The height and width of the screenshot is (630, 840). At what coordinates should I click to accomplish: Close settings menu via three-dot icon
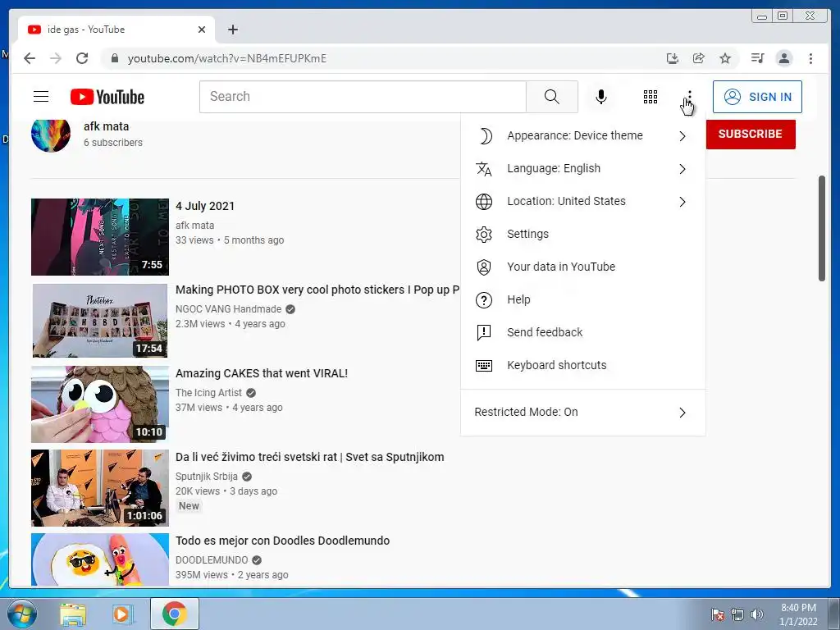tap(689, 97)
